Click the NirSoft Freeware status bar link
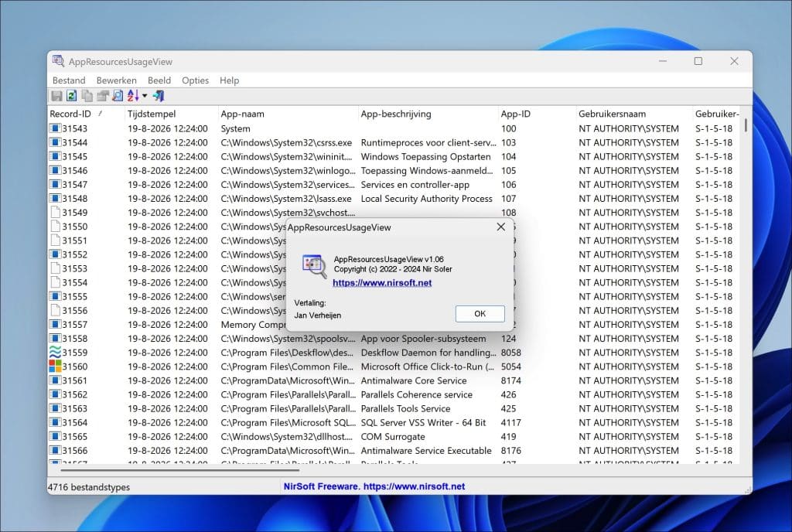This screenshot has width=792, height=532. pos(374,486)
